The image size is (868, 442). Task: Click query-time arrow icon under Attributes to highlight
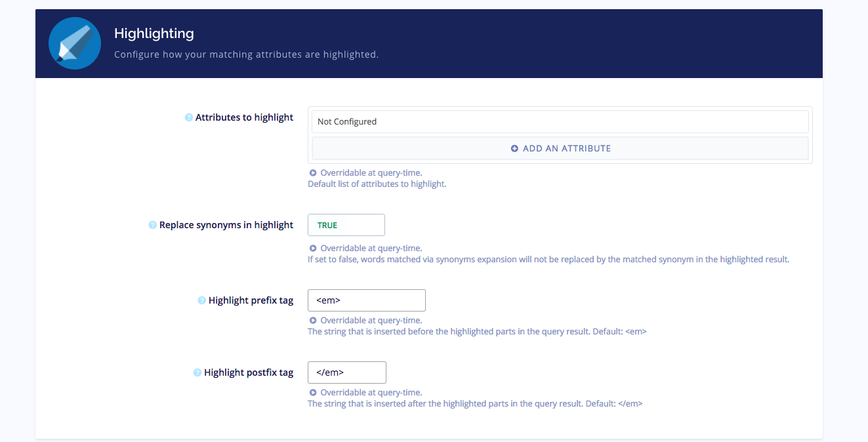pyautogui.click(x=313, y=173)
